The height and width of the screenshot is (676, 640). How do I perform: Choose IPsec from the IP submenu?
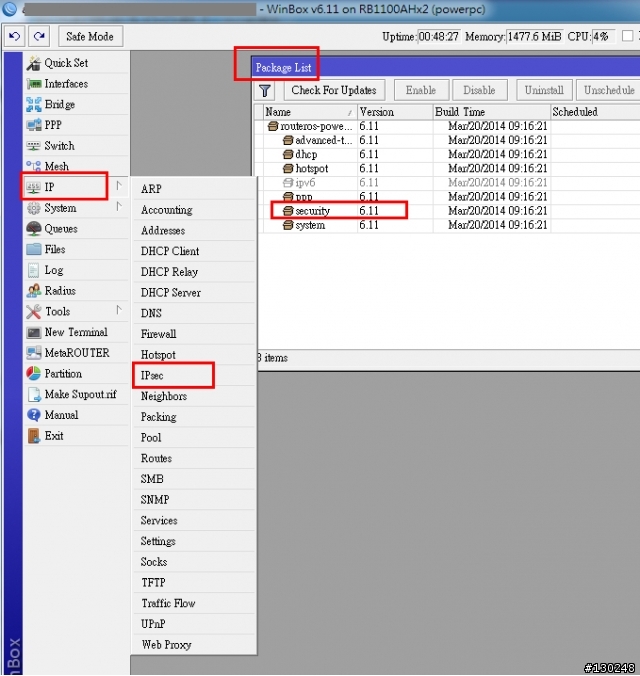coord(194,376)
